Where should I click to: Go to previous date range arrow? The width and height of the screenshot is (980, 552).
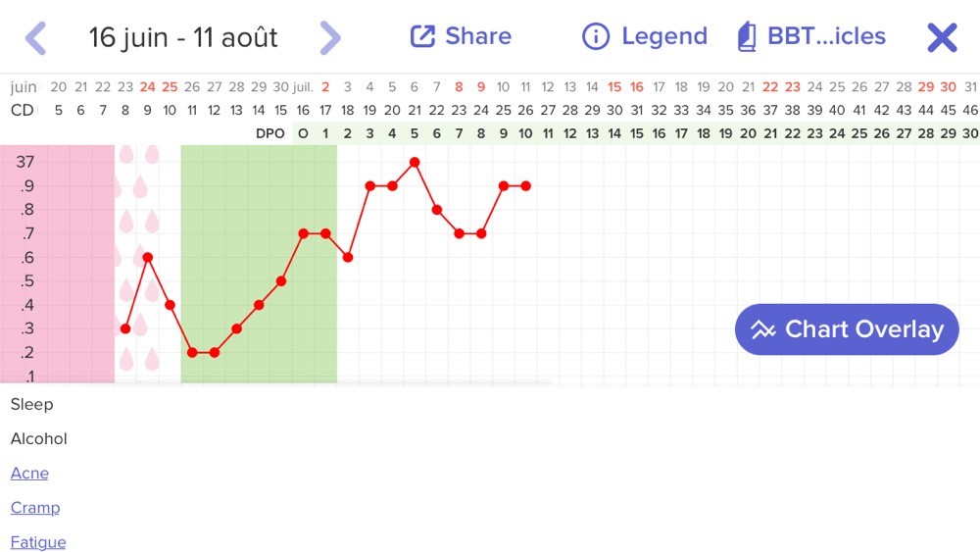pyautogui.click(x=35, y=37)
